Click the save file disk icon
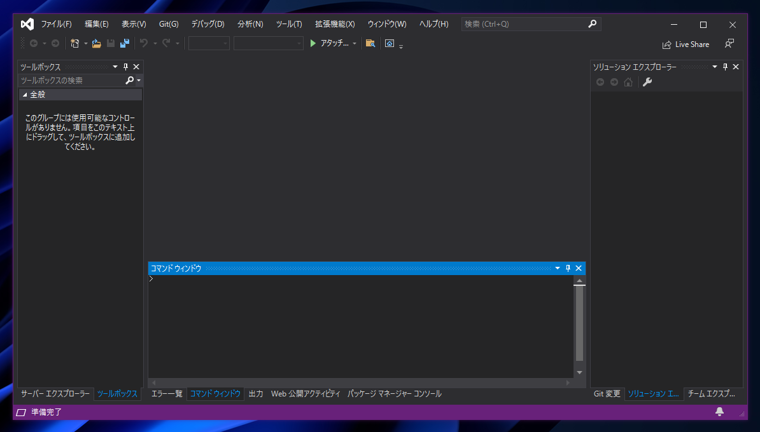Screen dimensions: 760x432 coord(111,44)
